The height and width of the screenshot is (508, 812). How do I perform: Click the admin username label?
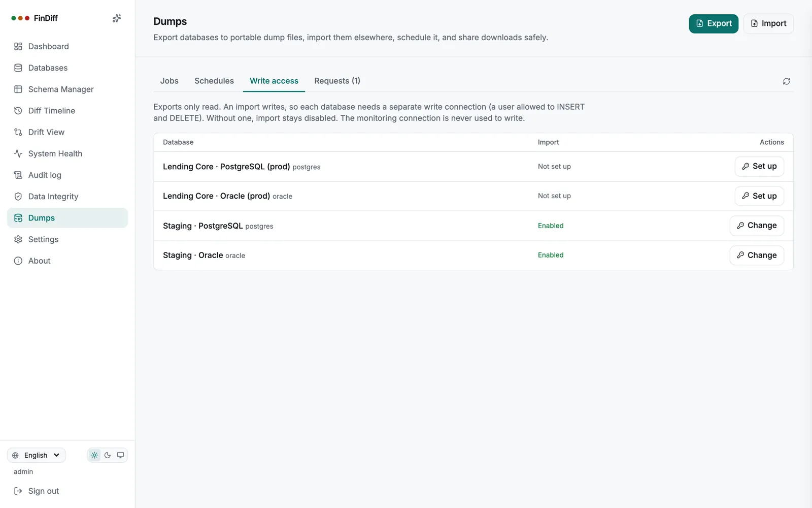[x=23, y=471]
